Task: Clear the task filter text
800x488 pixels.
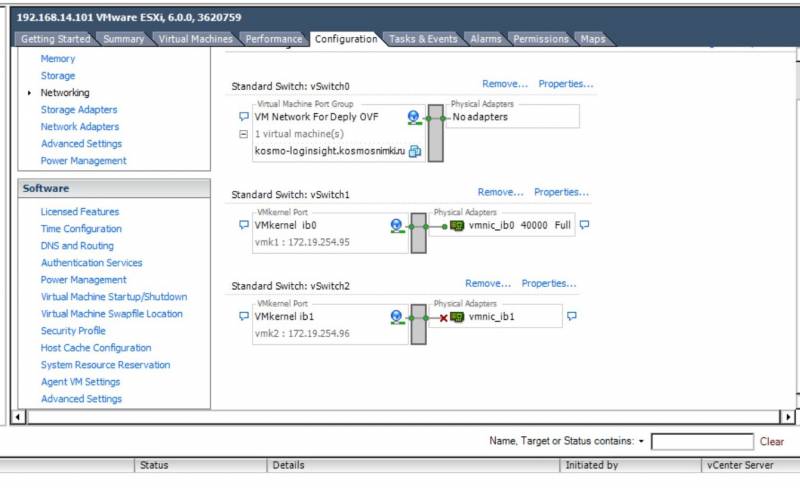Action: tap(771, 442)
